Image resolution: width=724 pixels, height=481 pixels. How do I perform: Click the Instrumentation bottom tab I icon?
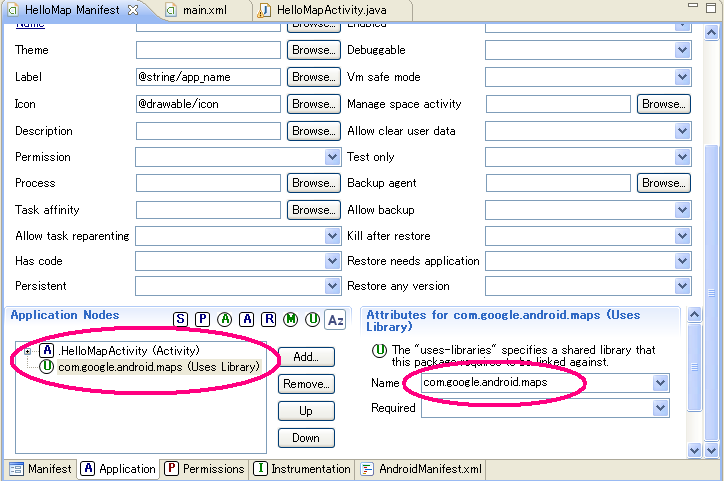260,469
